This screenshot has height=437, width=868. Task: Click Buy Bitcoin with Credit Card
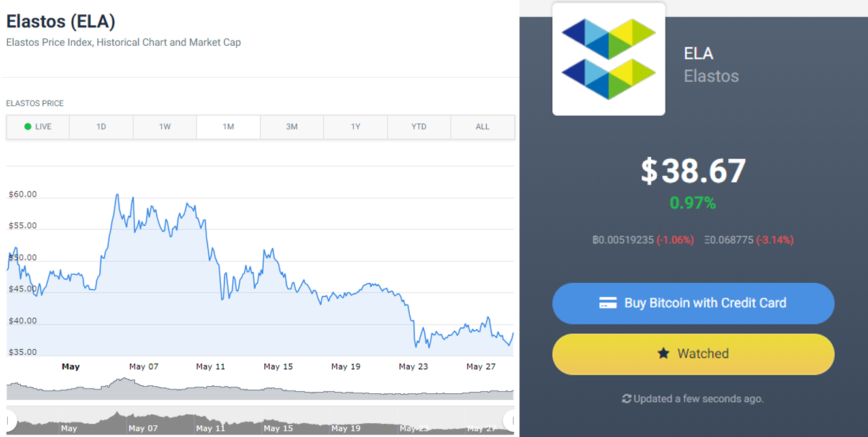coord(693,303)
